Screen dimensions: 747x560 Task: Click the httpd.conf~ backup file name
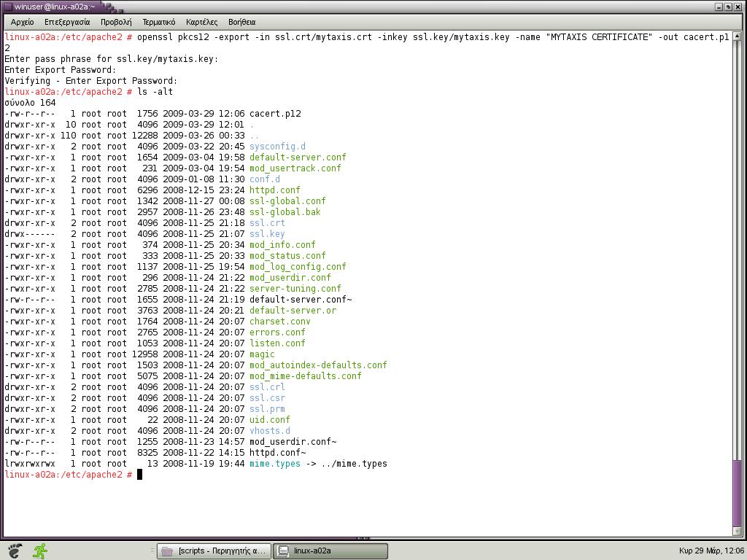[x=278, y=453]
